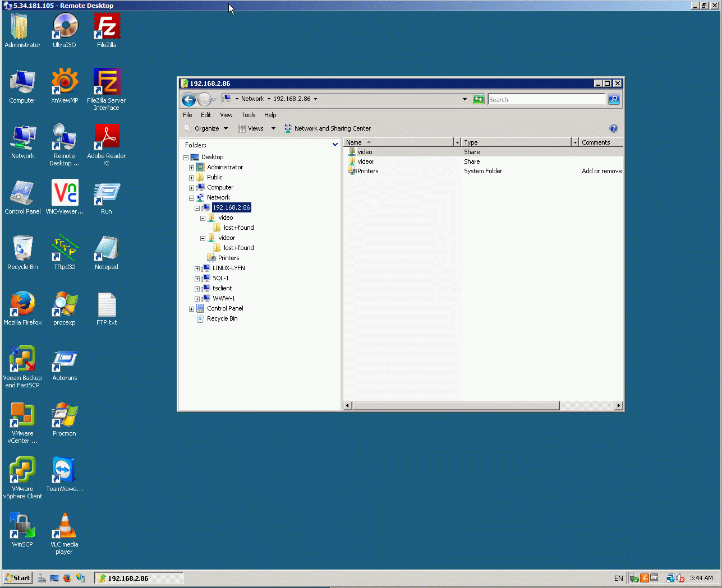Open the View menu
The height and width of the screenshot is (588, 722).
tap(226, 115)
